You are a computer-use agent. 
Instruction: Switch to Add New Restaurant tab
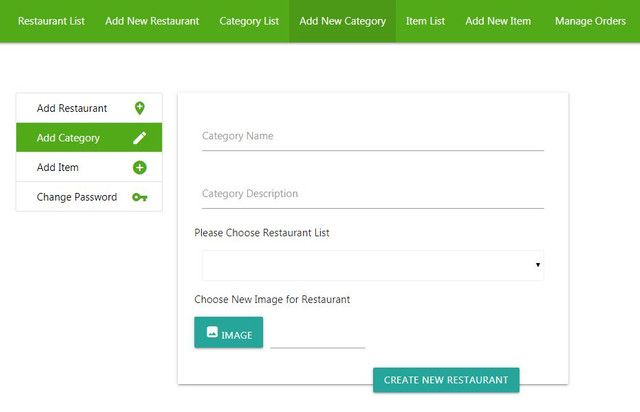[x=152, y=21]
